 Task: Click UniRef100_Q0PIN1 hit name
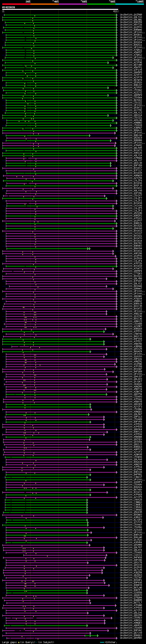tap(131, 193)
